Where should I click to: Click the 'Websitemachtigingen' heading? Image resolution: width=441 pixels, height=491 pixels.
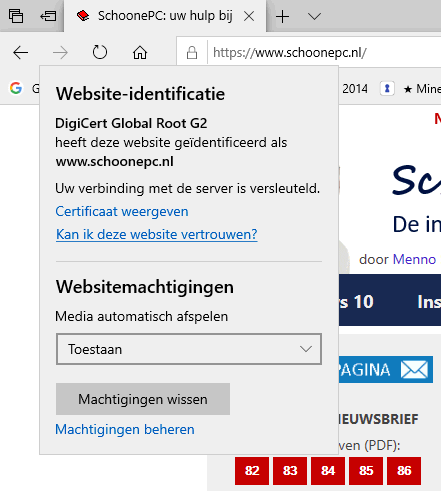click(x=145, y=287)
